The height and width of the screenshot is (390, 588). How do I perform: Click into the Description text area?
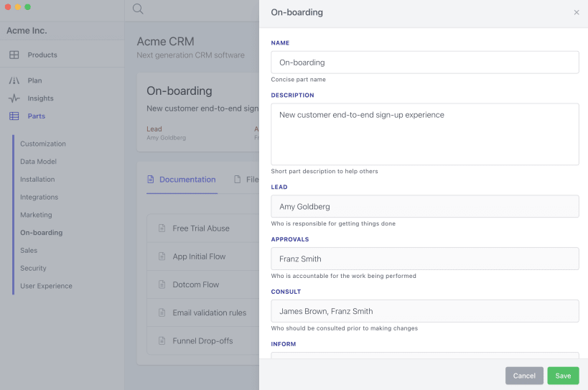point(425,134)
